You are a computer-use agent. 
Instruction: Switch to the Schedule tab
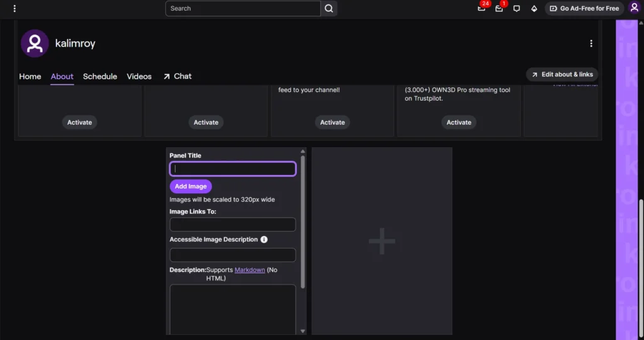100,76
